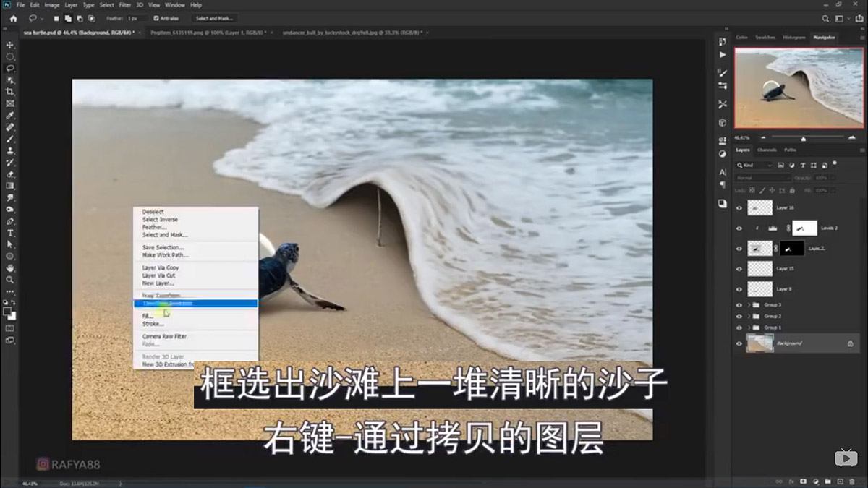Click the Select and Mask button
The image size is (868, 488).
pyautogui.click(x=214, y=18)
